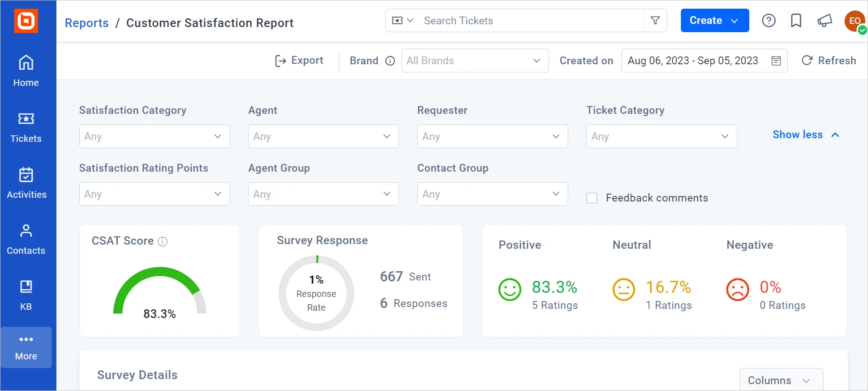Click the Reports breadcrumb link
The image size is (868, 391).
point(87,23)
